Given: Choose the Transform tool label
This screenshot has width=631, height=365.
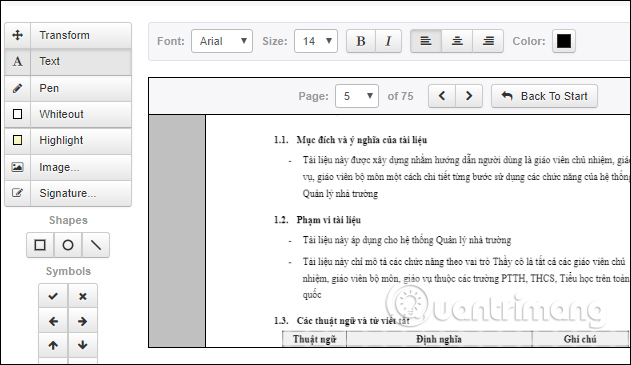Looking at the screenshot, I should point(64,35).
